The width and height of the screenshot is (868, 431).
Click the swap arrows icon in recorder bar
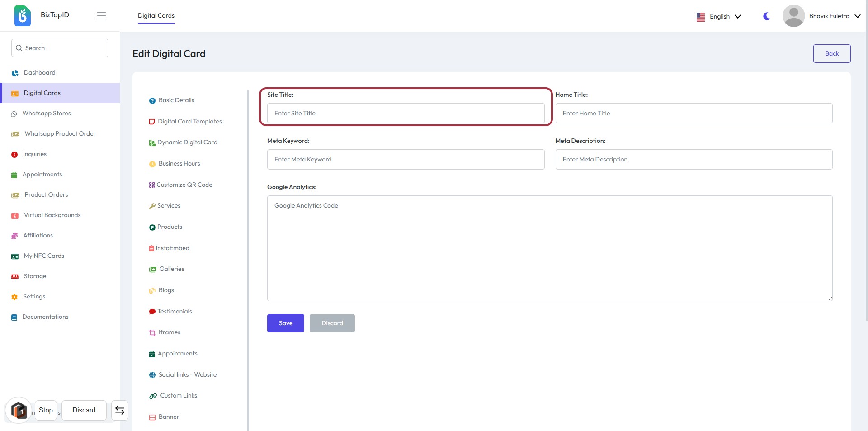pos(120,410)
